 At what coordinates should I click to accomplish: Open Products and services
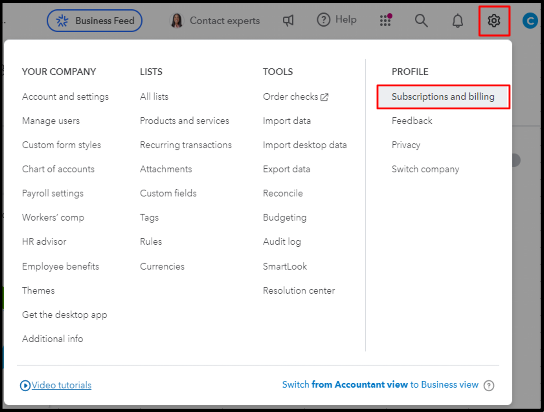pyautogui.click(x=185, y=121)
